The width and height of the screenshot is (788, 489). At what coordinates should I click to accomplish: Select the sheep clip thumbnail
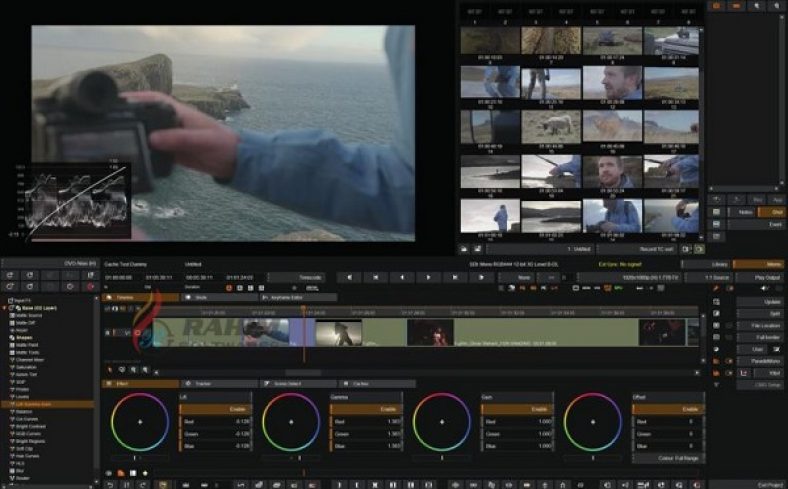coord(551,124)
